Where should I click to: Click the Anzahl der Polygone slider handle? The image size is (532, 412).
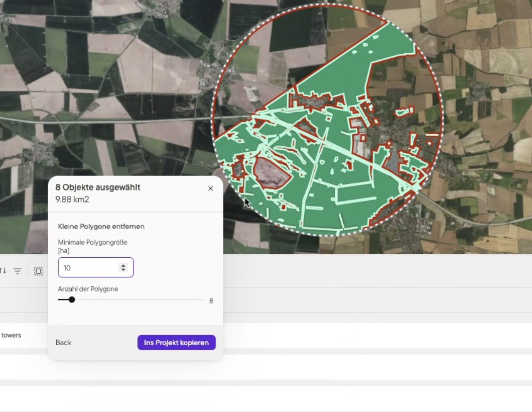72,299
